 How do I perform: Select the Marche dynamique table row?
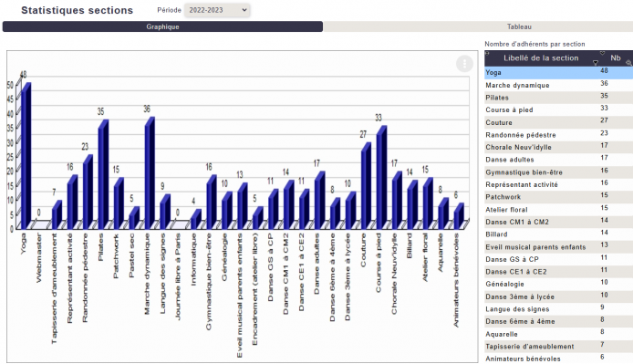[559, 85]
